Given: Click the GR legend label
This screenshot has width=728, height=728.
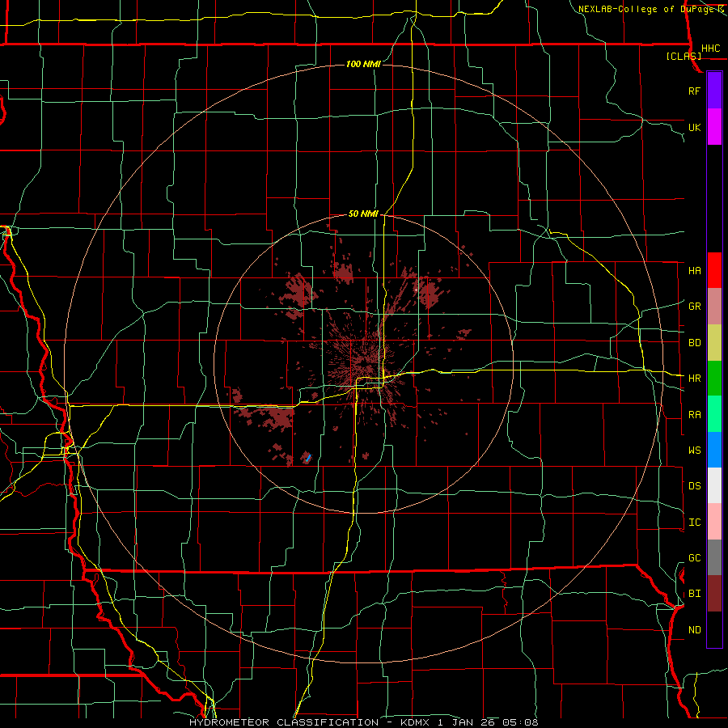Looking at the screenshot, I should 695,307.
